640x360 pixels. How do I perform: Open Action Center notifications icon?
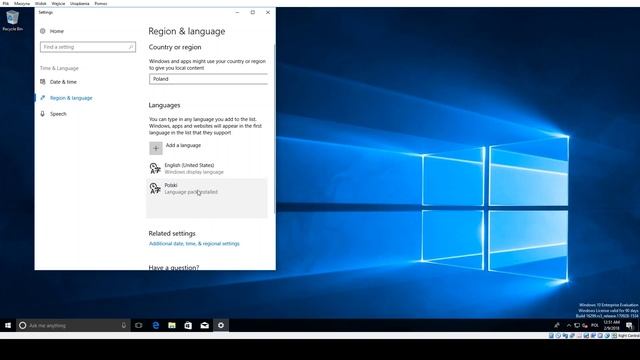point(630,325)
